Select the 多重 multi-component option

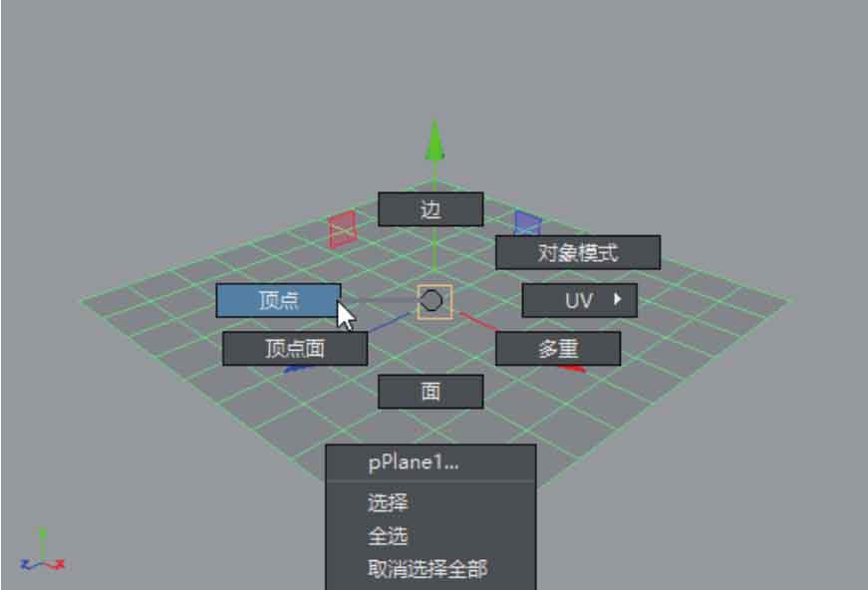pyautogui.click(x=558, y=349)
